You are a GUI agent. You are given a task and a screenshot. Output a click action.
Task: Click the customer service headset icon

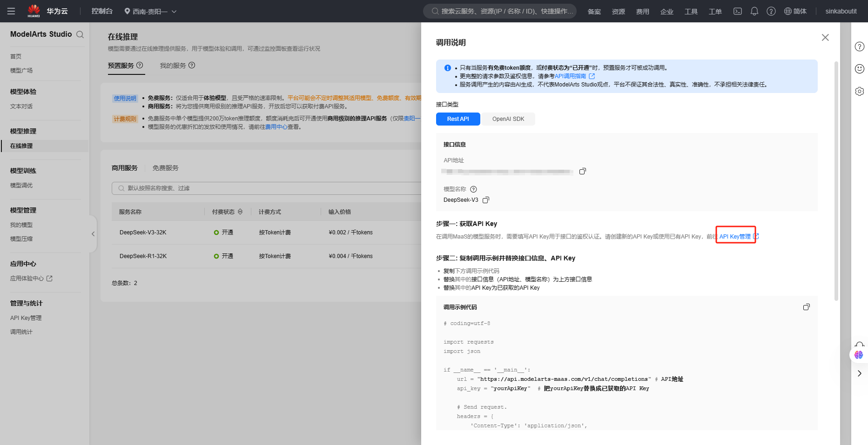click(x=860, y=345)
